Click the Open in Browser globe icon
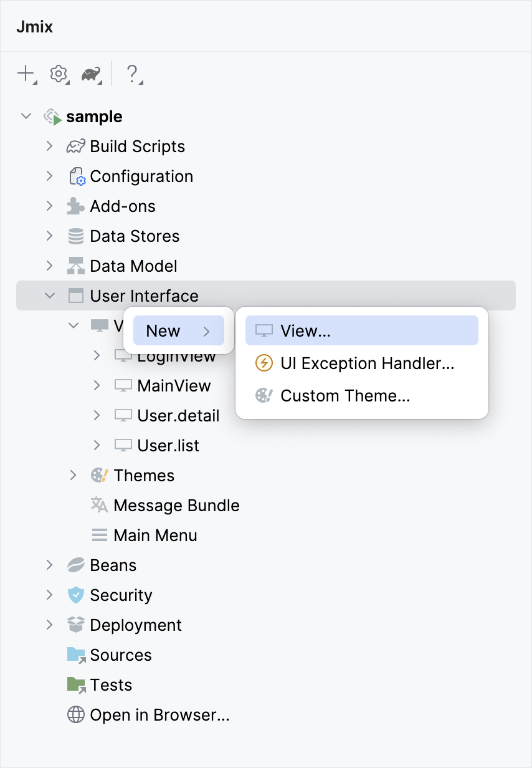This screenshot has width=532, height=768. pyautogui.click(x=75, y=714)
